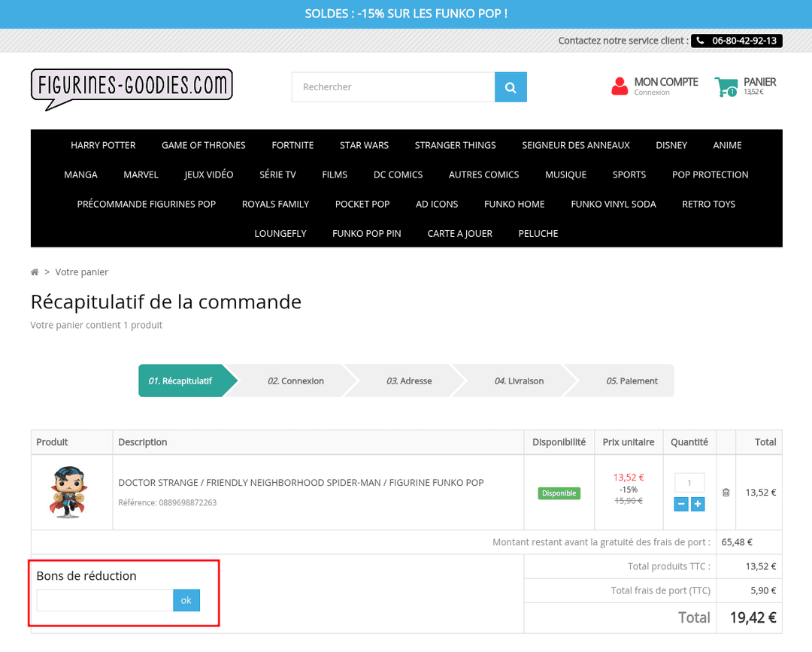Open Manga category
Image resolution: width=812 pixels, height=652 pixels.
pyautogui.click(x=80, y=174)
